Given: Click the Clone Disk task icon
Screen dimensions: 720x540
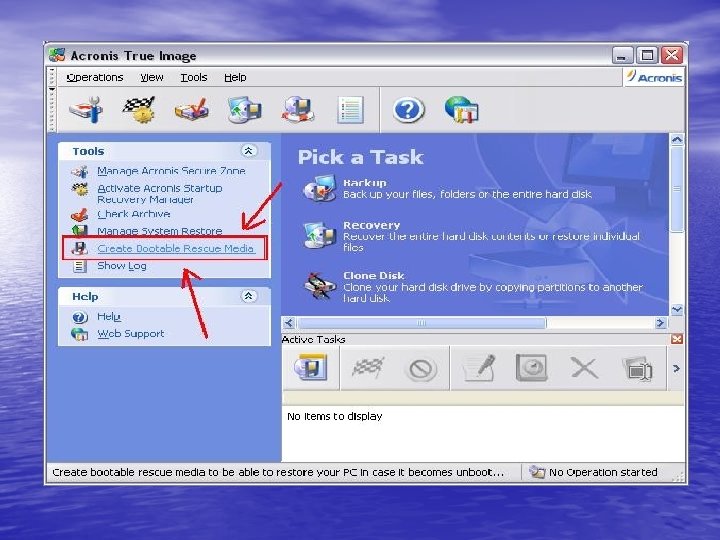Looking at the screenshot, I should coord(320,285).
